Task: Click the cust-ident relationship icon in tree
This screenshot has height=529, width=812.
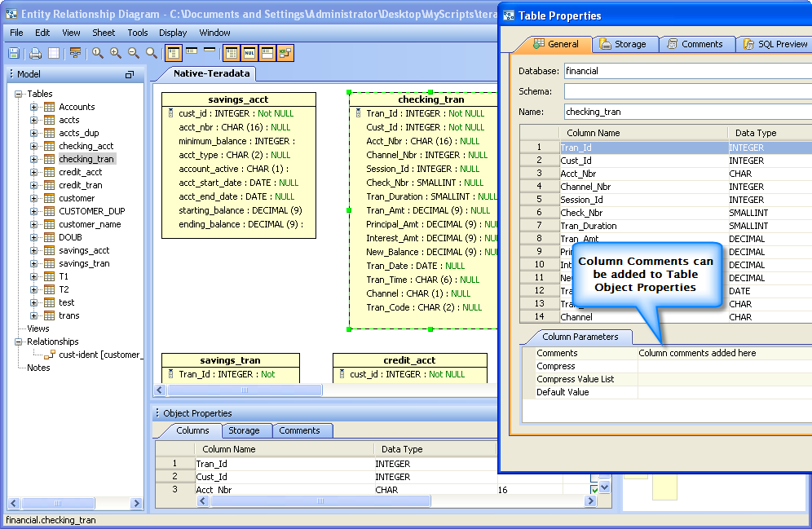Action: pos(49,355)
